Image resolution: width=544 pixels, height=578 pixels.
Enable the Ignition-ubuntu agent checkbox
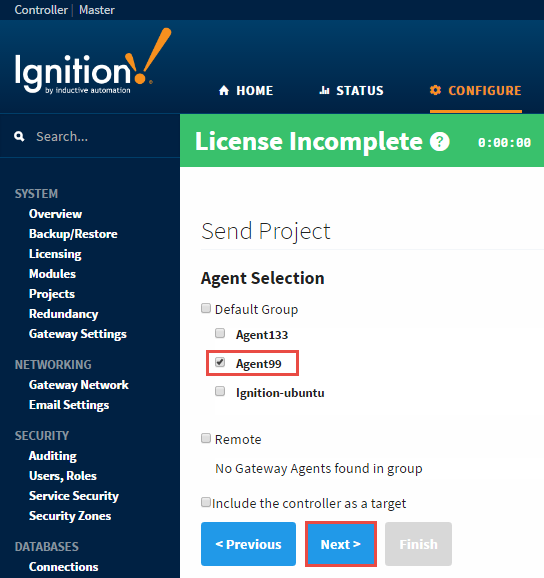tap(220, 391)
